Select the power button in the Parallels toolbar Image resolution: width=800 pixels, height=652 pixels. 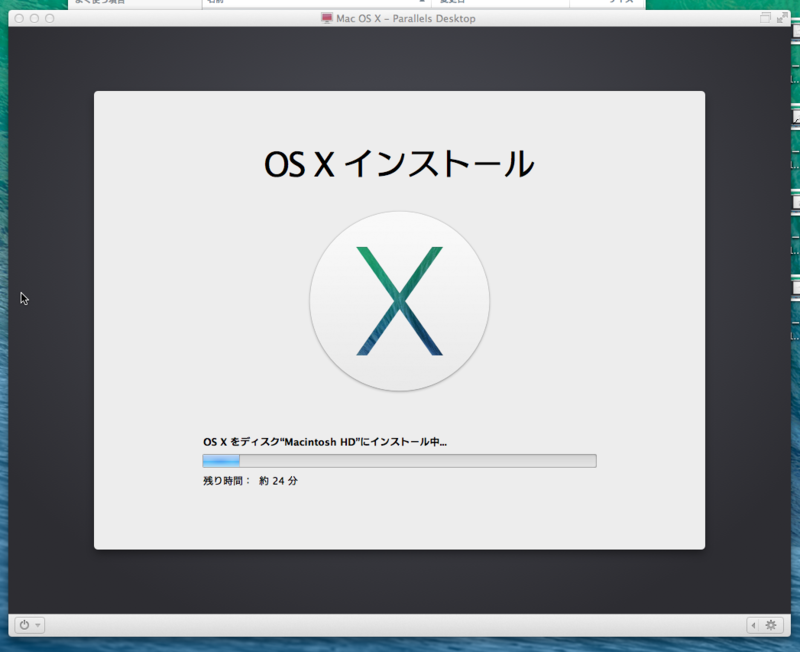25,624
